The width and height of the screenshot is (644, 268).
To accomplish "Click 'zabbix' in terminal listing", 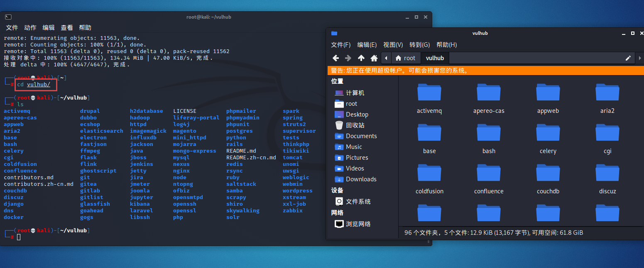I will 293,210.
